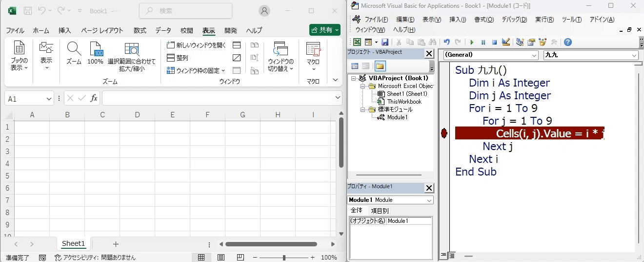
Task: Click the Zoom (ズーム) icon in Excel ribbon
Action: click(74, 54)
